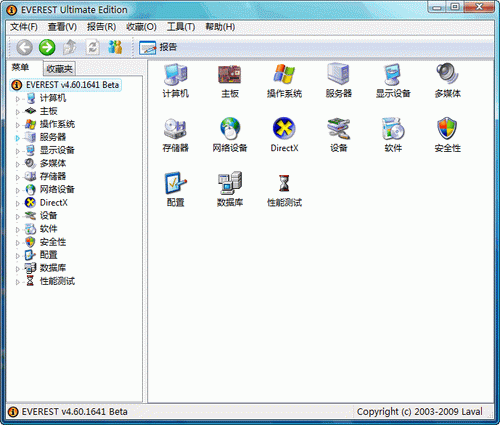Click the back arrow toolbar button
Image resolution: width=500 pixels, height=425 pixels.
point(24,47)
